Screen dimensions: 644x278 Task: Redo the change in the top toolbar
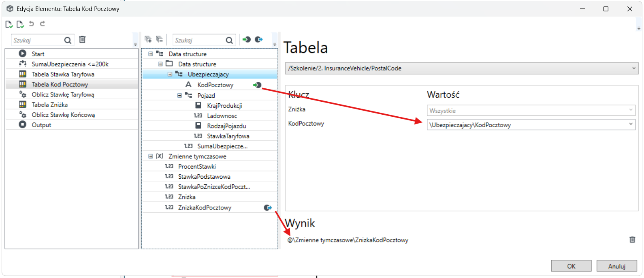[42, 24]
